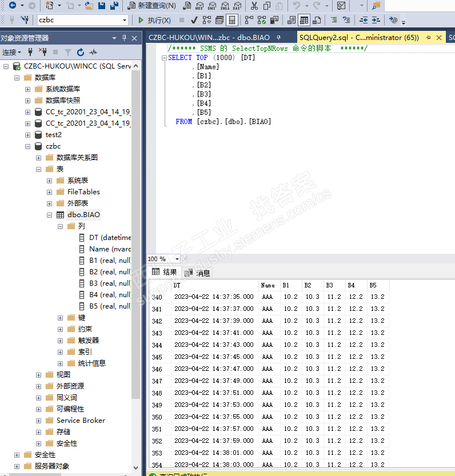Open the 100 % zoom dropdown
The width and height of the screenshot is (455, 476).
(x=177, y=259)
